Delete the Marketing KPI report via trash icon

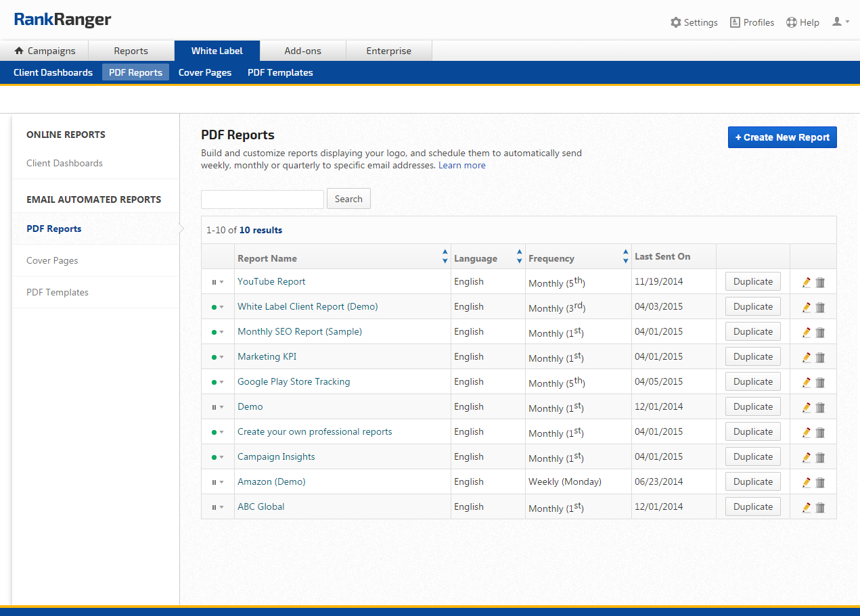(x=820, y=358)
